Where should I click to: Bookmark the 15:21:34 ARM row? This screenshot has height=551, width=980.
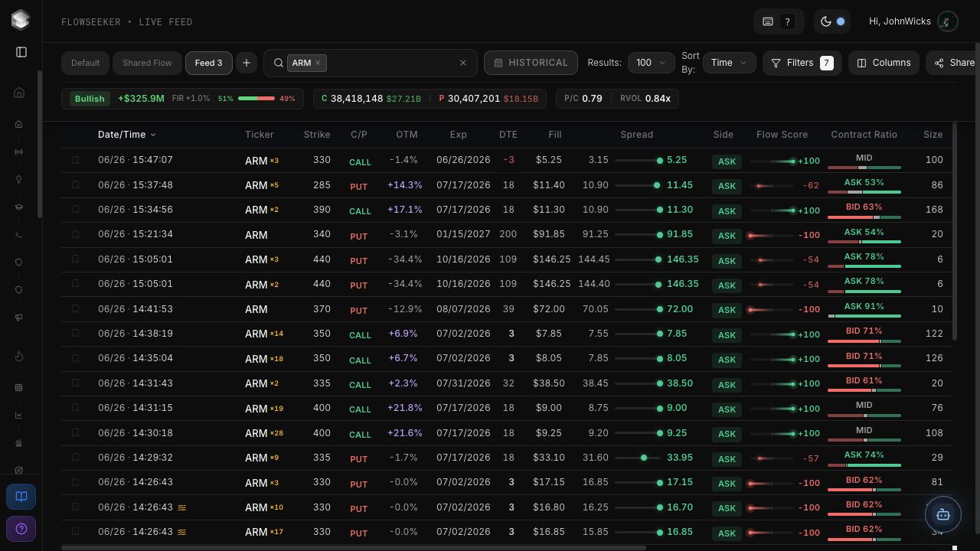click(x=75, y=234)
